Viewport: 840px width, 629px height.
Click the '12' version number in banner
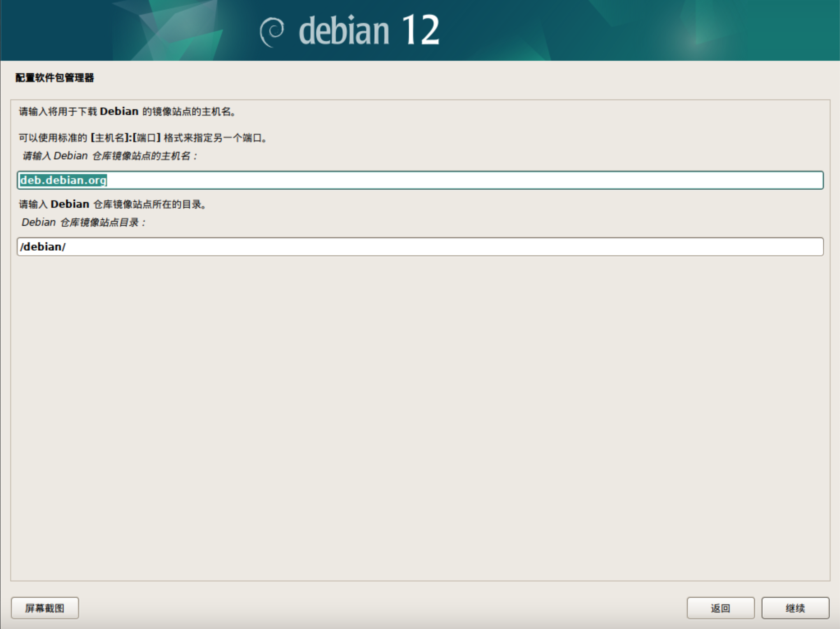(x=420, y=30)
